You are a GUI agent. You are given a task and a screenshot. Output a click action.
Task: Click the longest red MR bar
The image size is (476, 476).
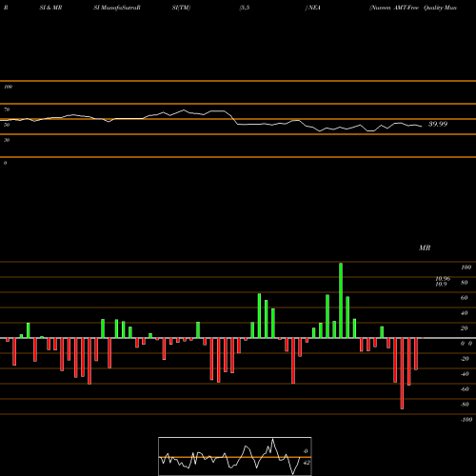point(402,373)
